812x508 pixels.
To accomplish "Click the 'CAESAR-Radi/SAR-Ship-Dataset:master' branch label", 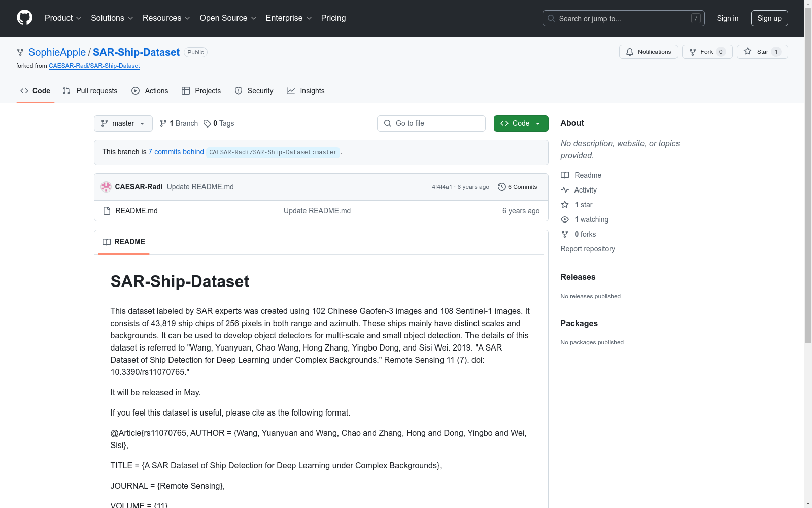I will (273, 152).
